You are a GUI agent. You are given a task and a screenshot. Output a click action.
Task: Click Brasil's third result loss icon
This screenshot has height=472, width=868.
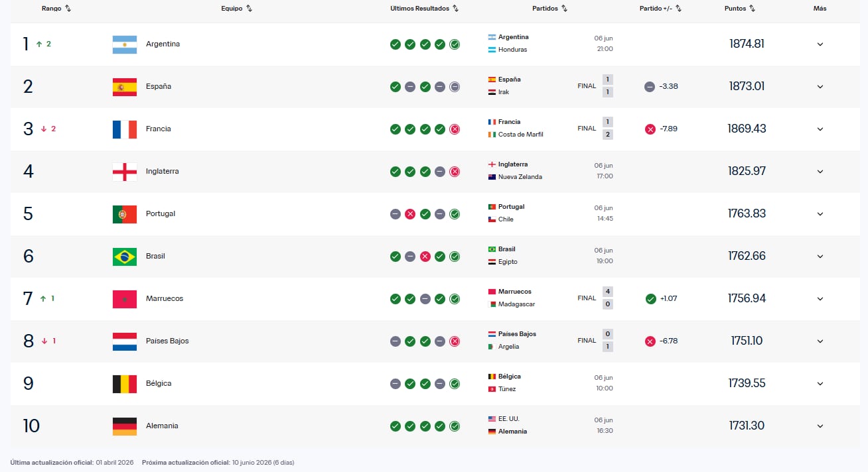point(425,257)
